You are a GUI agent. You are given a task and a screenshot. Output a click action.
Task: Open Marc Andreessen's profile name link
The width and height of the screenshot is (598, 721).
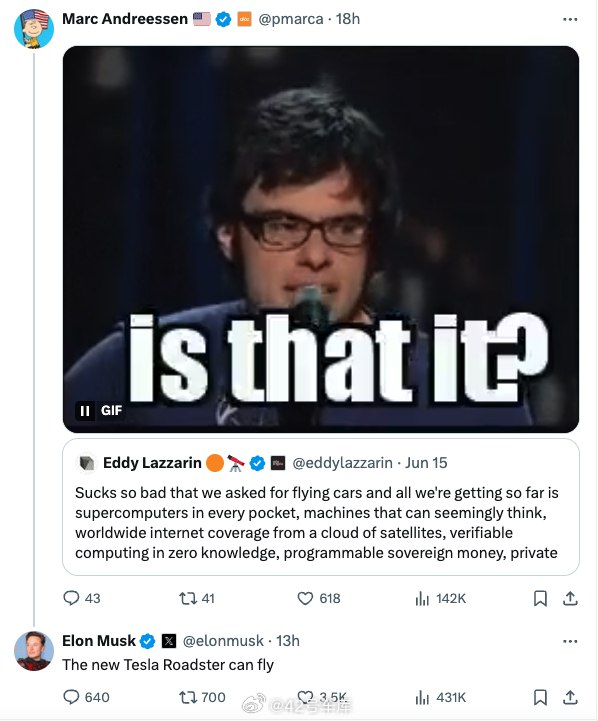125,19
